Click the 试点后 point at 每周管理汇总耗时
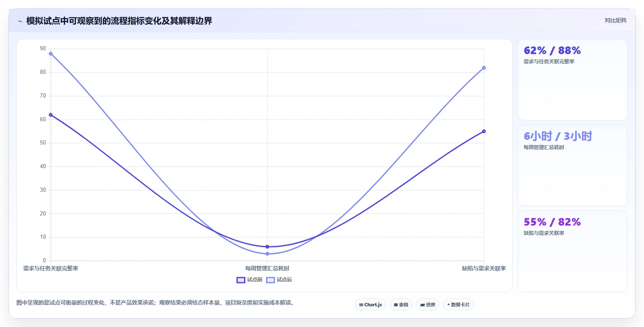 pos(267,254)
